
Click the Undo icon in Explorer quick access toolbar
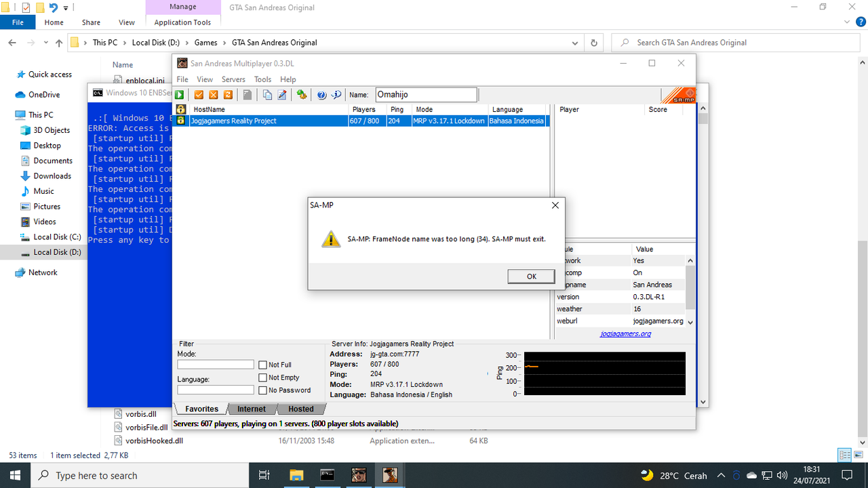54,8
